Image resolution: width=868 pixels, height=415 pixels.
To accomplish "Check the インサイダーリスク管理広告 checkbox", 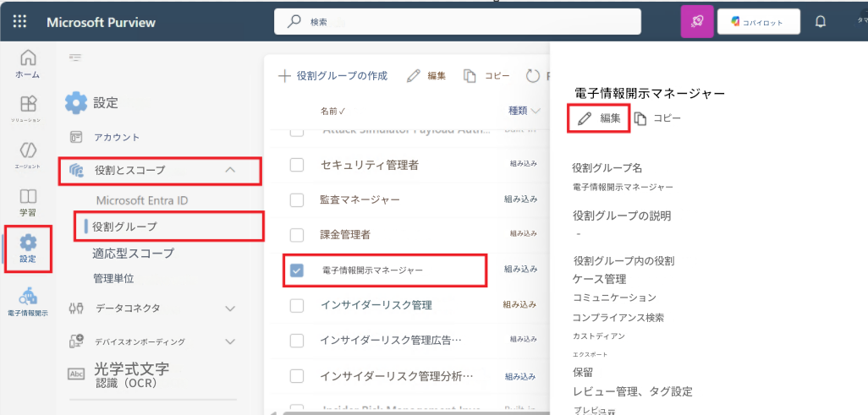I will click(297, 341).
